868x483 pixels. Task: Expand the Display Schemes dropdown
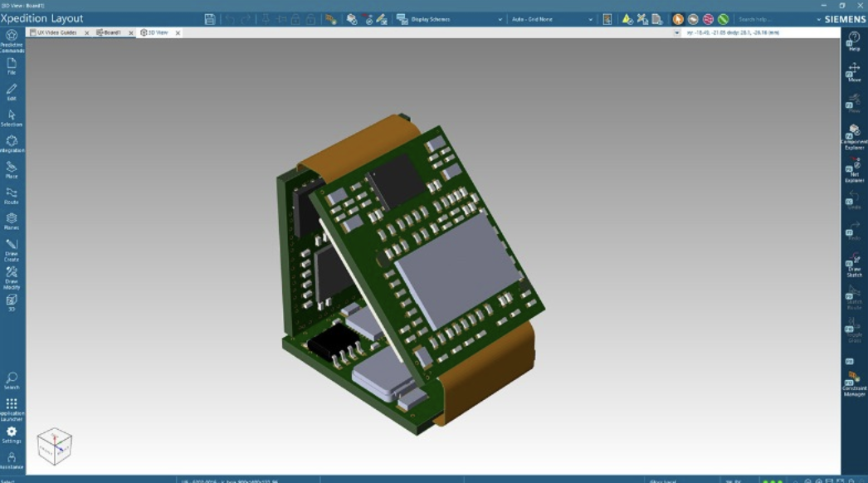pos(500,19)
